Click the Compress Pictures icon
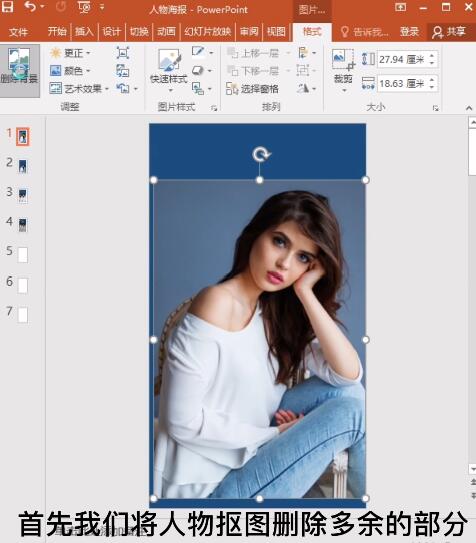 coord(123,53)
